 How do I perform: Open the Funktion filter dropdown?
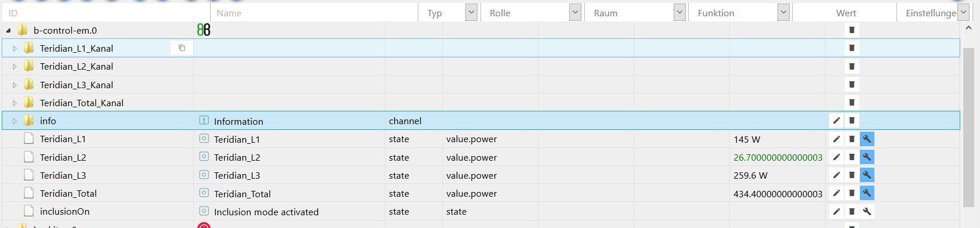coord(783,12)
